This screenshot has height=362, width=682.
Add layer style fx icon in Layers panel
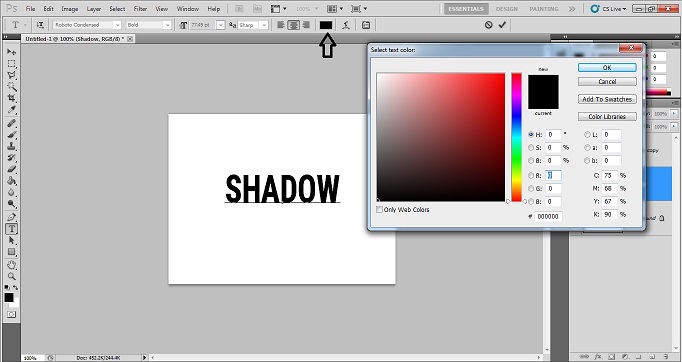[598, 357]
